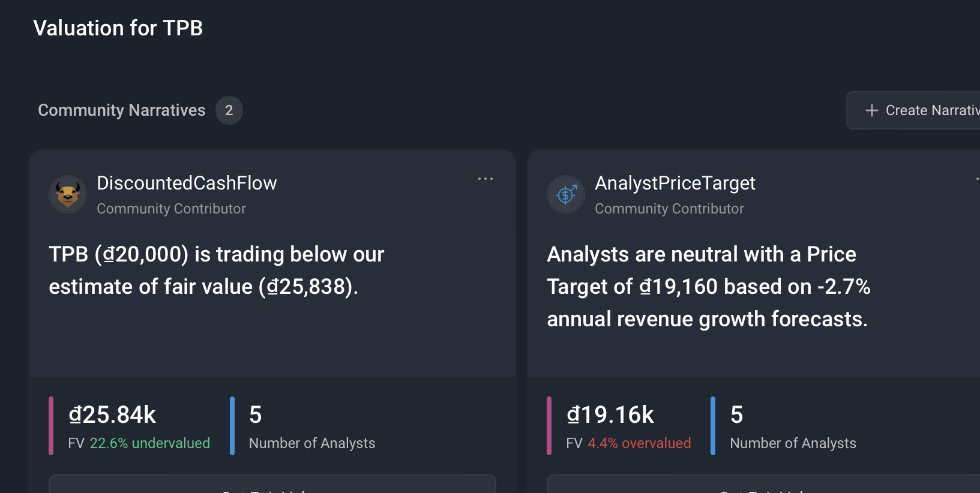Image resolution: width=980 pixels, height=493 pixels.
Task: Click 'Number of Analysts' on the DiscountedCashFlow card
Action: click(x=312, y=443)
